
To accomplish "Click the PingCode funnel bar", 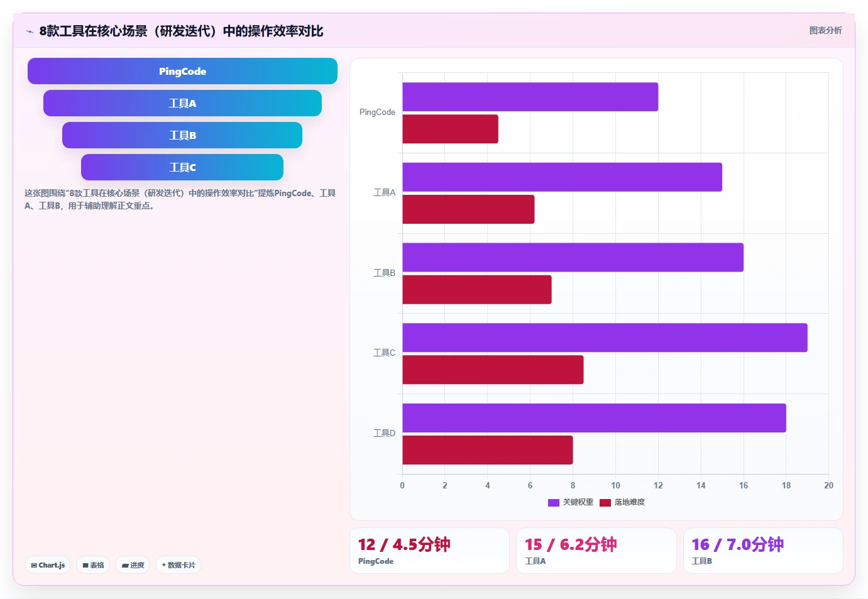I will [182, 71].
